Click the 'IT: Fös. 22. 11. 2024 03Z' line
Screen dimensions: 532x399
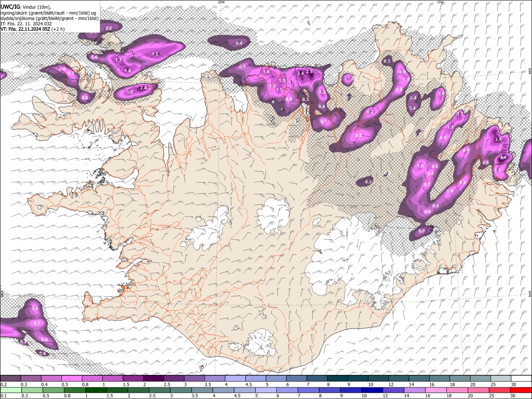[x=26, y=24]
